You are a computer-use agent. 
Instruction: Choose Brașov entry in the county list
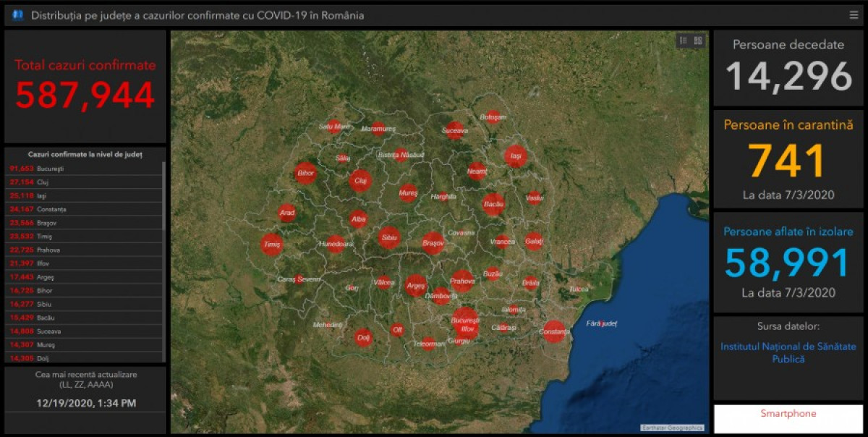(85, 223)
